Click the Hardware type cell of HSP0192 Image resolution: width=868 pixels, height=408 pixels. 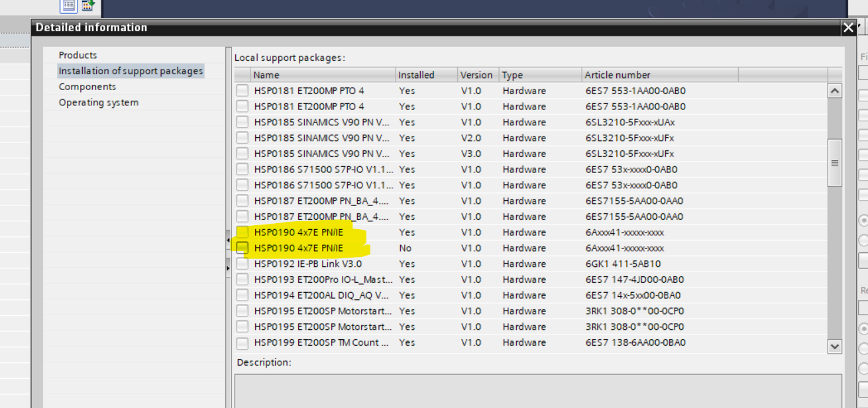click(x=524, y=264)
